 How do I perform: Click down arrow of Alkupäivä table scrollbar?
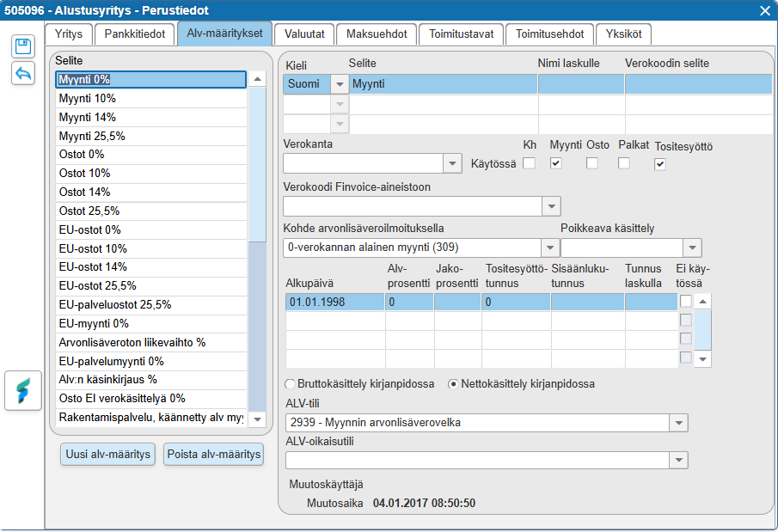pyautogui.click(x=702, y=358)
